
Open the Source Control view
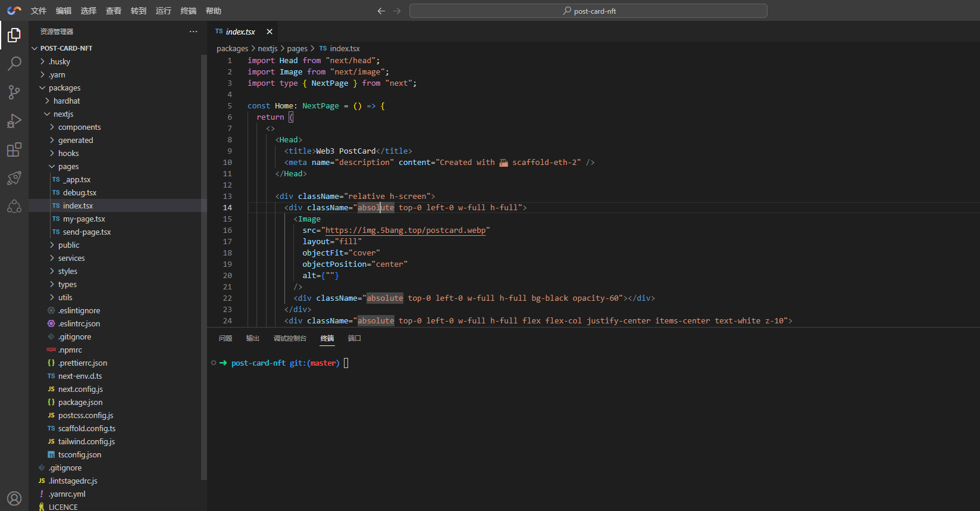tap(14, 92)
